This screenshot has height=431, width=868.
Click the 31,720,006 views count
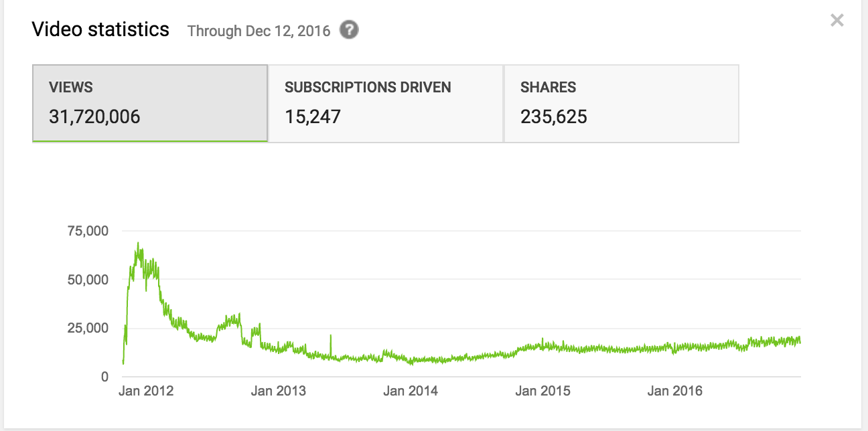94,117
